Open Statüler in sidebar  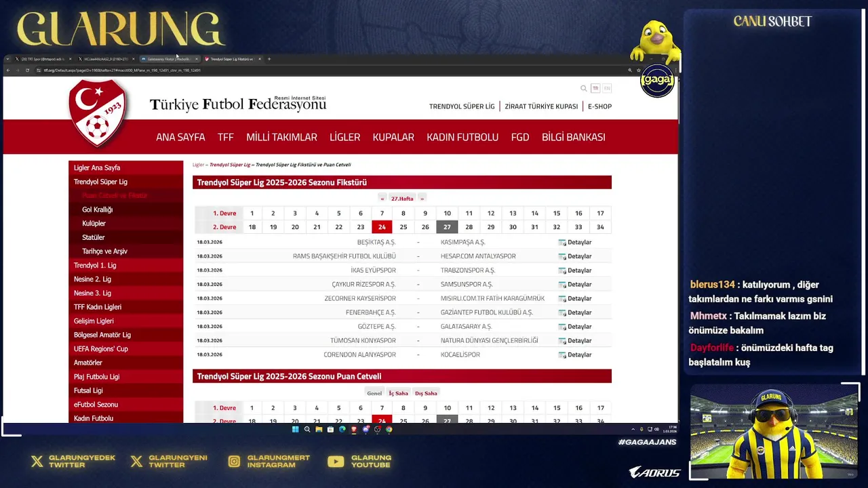125,237
